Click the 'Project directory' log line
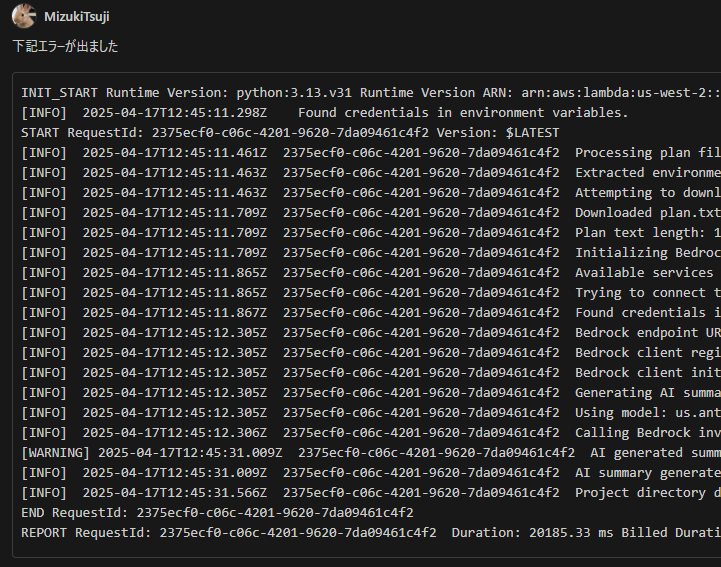 (371, 493)
